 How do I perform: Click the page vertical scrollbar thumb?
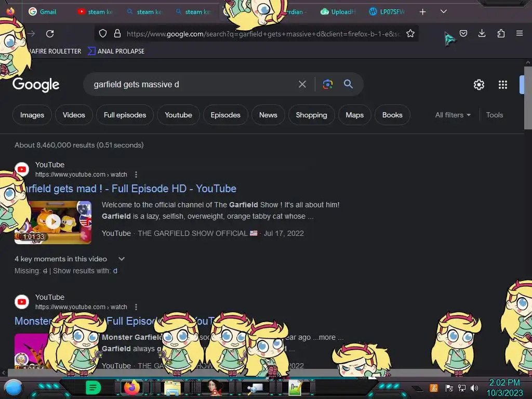[x=528, y=98]
